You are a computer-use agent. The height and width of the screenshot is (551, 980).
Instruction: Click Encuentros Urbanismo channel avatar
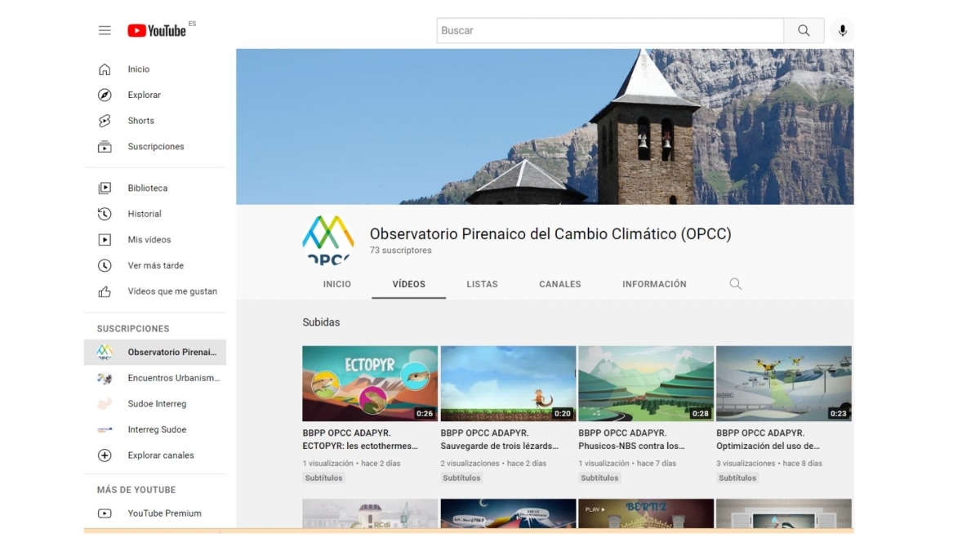[105, 378]
